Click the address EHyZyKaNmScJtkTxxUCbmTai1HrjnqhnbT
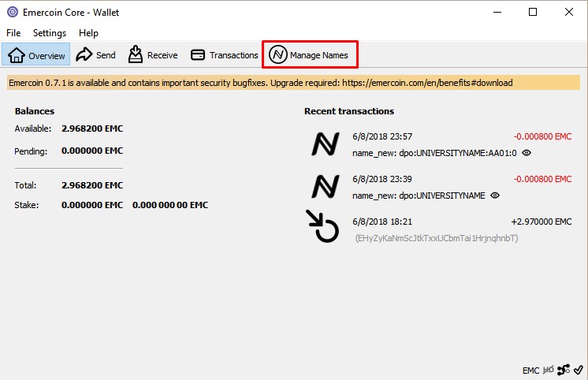The width and height of the screenshot is (588, 380). coord(437,238)
